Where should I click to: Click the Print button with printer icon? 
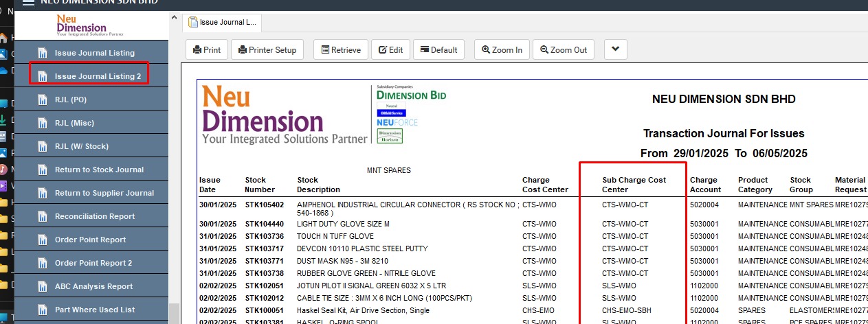207,50
